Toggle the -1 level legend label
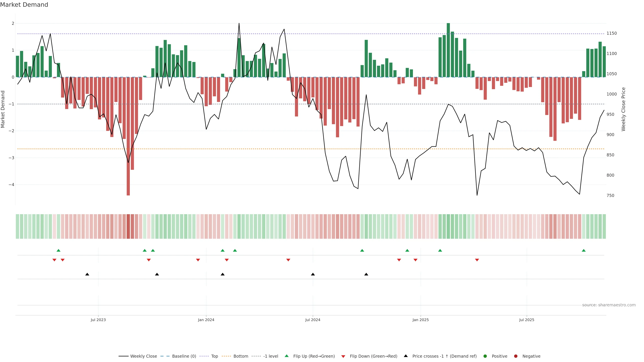Image resolution: width=644 pixels, height=362 pixels. click(x=271, y=356)
